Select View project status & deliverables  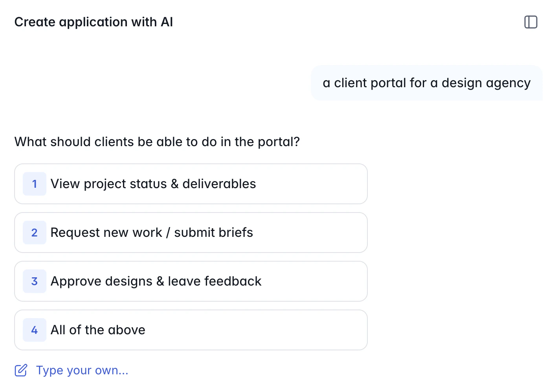[x=153, y=184]
